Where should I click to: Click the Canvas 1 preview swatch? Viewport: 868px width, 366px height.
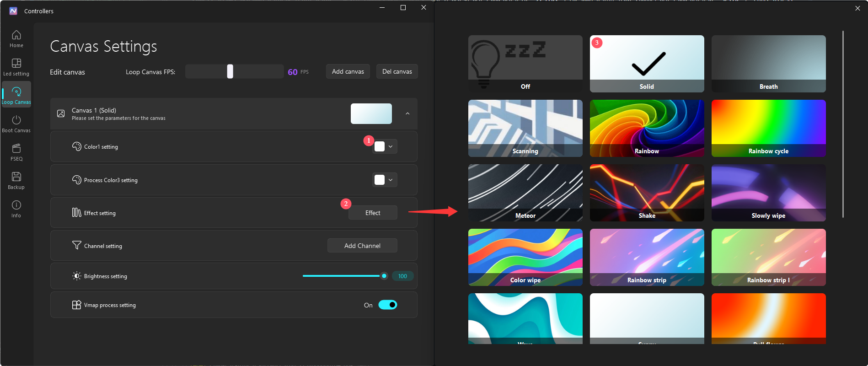(x=371, y=113)
